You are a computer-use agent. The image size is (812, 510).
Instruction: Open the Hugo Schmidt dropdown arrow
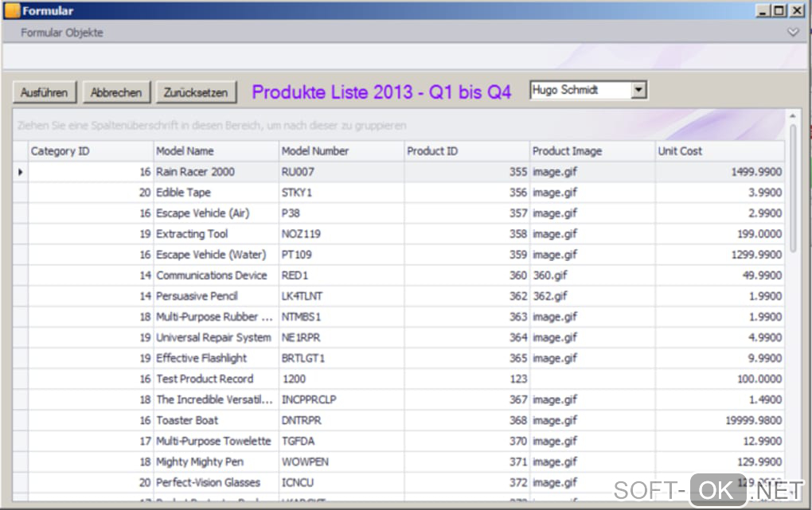coord(639,90)
